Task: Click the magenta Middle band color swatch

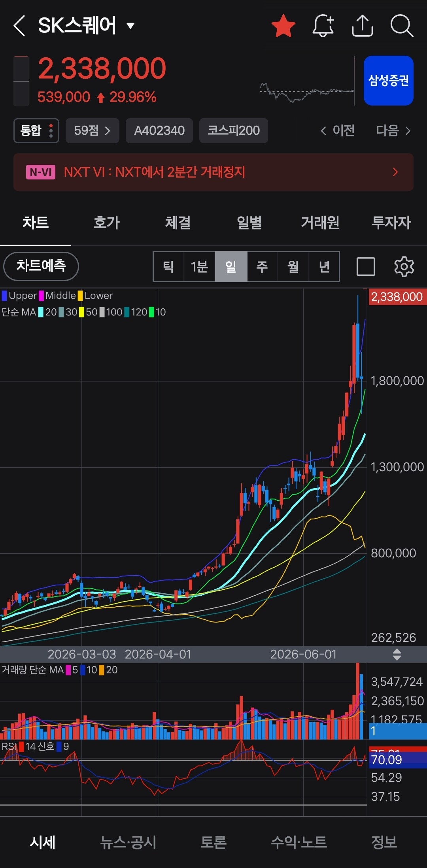Action: coord(41,296)
